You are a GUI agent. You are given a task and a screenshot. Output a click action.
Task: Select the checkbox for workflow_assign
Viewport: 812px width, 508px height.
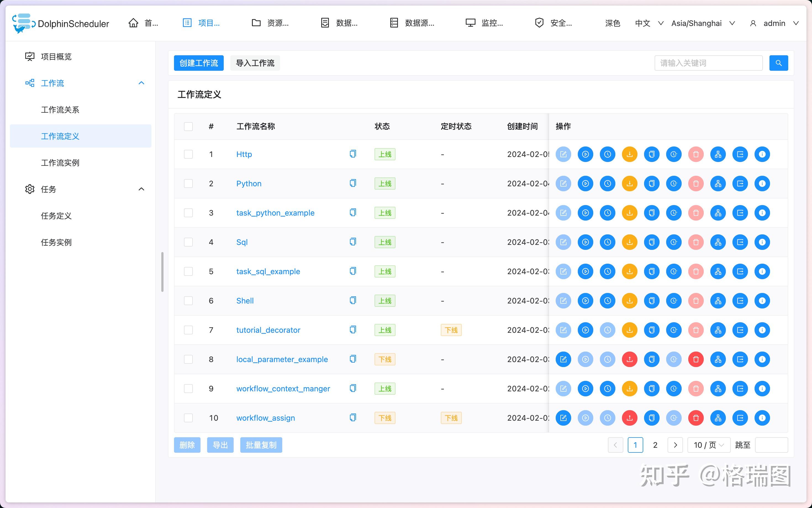click(x=188, y=418)
